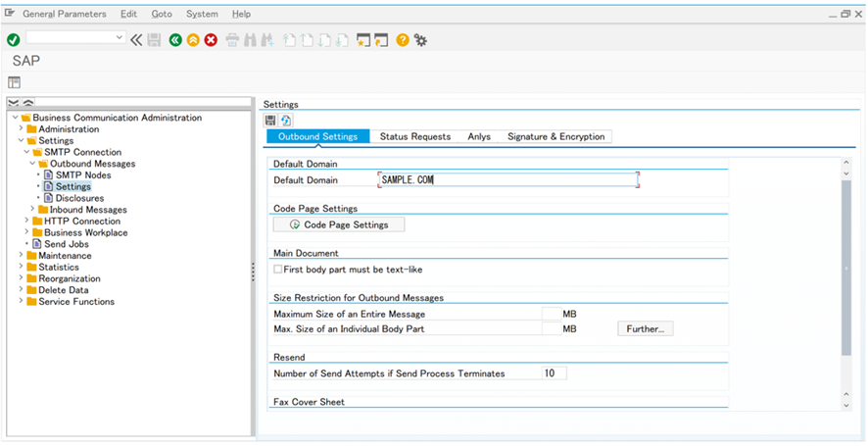Click the Maximum Size of Entire Message field
Screen dimensions: 868x446
[552, 314]
